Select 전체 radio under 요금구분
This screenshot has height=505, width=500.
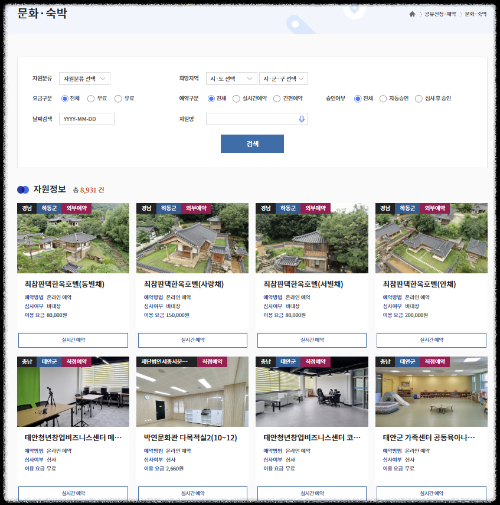(65, 99)
